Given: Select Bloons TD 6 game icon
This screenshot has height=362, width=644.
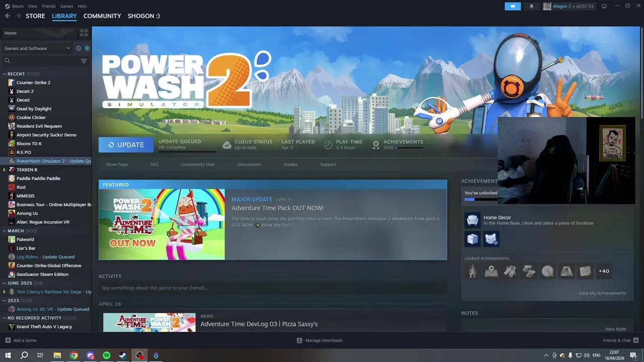Looking at the screenshot, I should point(12,143).
